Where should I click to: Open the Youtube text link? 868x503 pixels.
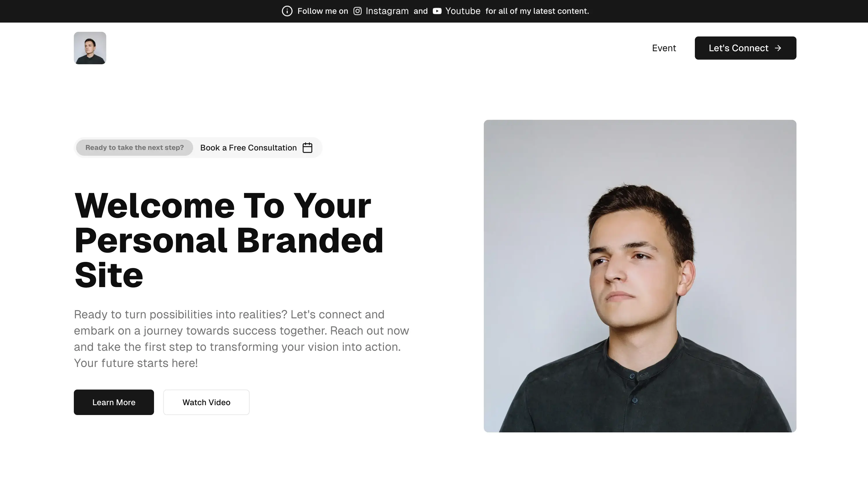coord(463,11)
